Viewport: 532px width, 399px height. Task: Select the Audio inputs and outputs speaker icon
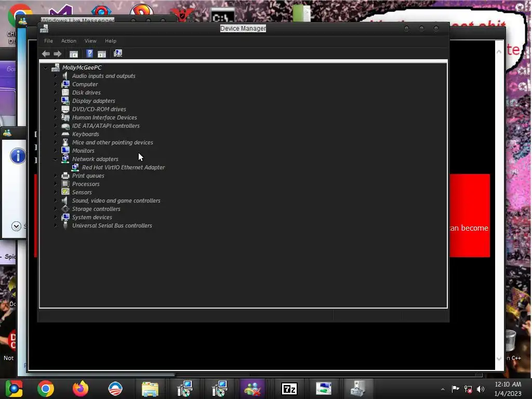65,76
